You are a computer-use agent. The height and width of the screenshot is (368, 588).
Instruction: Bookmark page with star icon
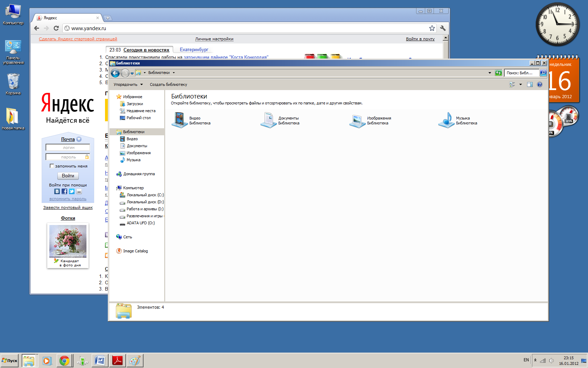click(x=432, y=28)
